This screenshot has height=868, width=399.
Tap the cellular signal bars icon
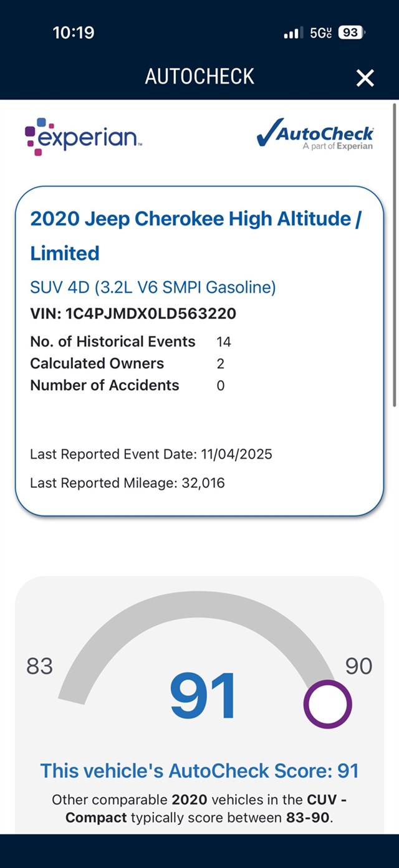point(293,33)
